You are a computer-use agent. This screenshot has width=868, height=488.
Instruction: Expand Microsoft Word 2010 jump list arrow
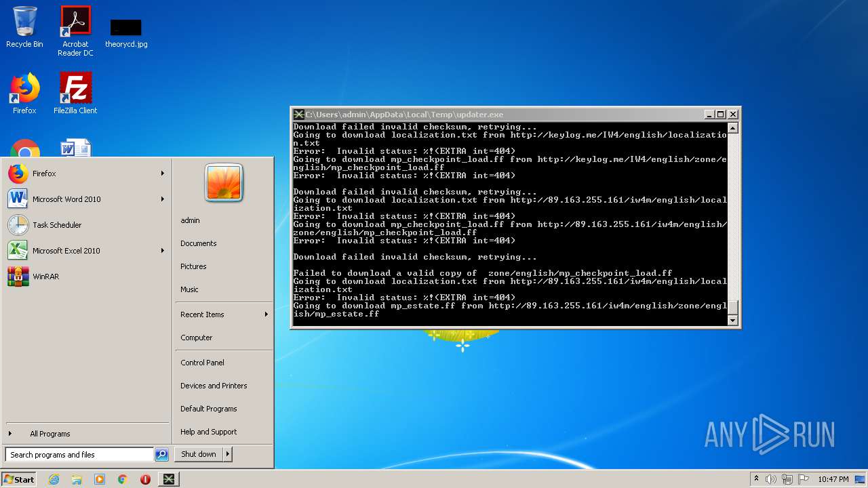[x=162, y=199]
